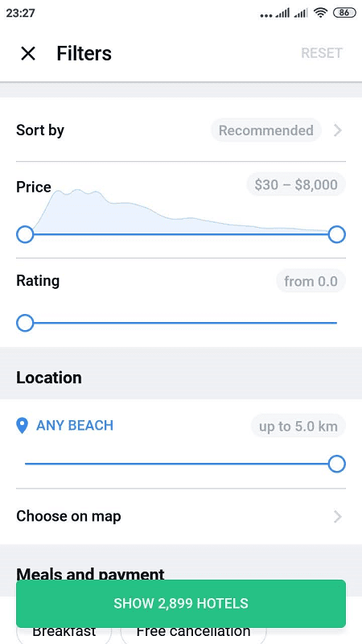
Task: Click the maximum price slider handle
Action: point(337,234)
